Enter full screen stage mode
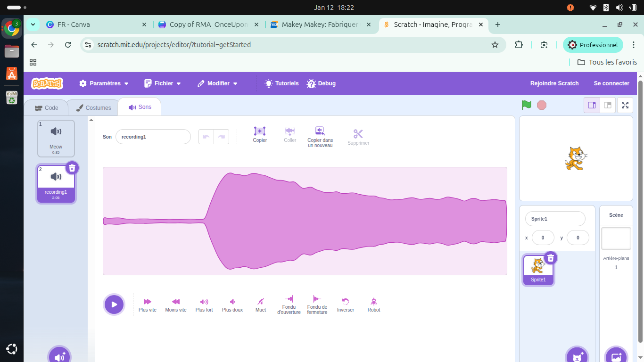The height and width of the screenshot is (362, 644). click(x=625, y=105)
